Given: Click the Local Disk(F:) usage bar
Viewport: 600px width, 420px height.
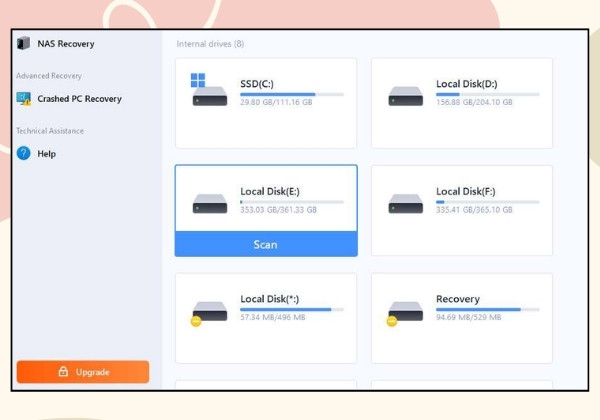Looking at the screenshot, I should pos(488,202).
